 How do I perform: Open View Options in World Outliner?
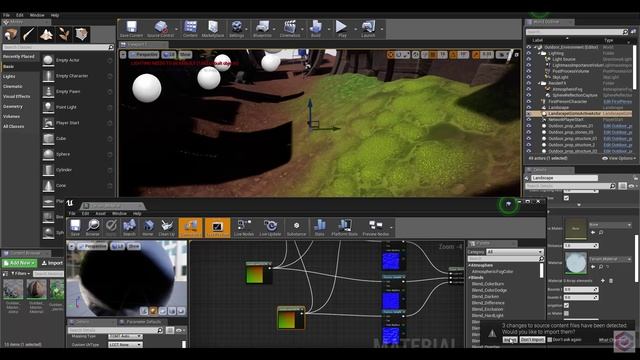619,158
